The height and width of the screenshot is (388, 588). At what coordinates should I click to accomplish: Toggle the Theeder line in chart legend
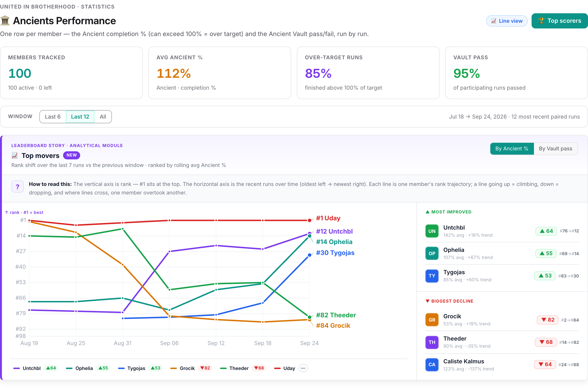(x=243, y=368)
